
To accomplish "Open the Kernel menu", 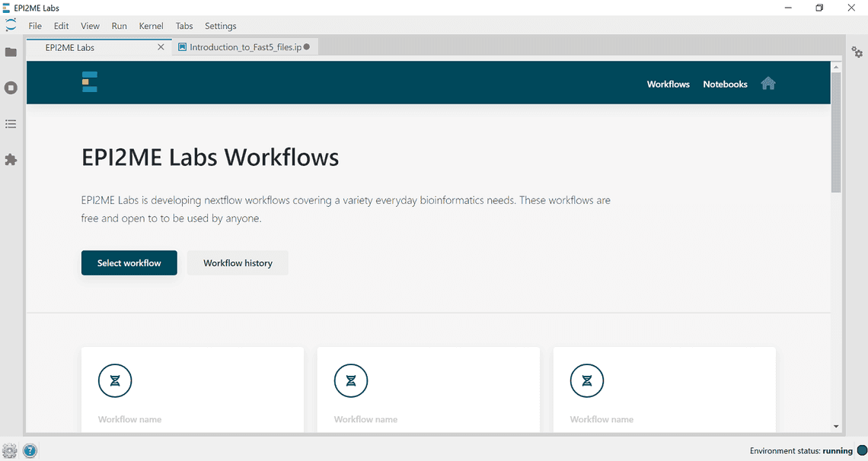I will (151, 25).
